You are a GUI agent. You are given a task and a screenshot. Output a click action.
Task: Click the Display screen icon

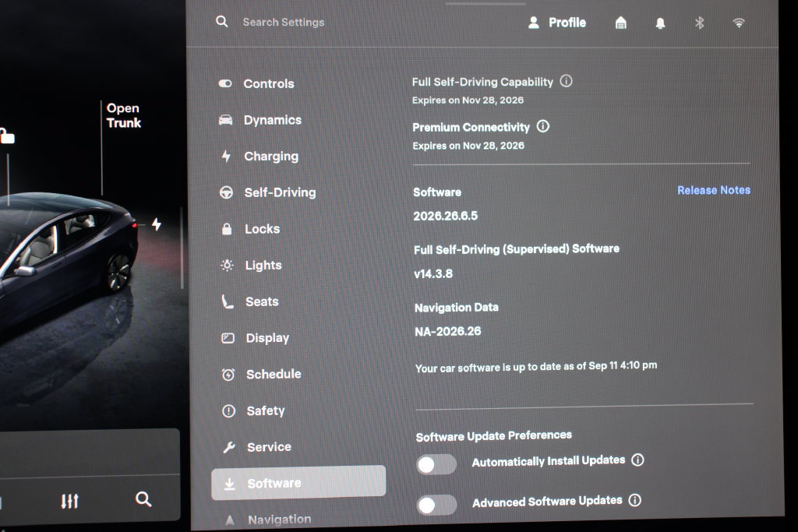[x=228, y=338]
